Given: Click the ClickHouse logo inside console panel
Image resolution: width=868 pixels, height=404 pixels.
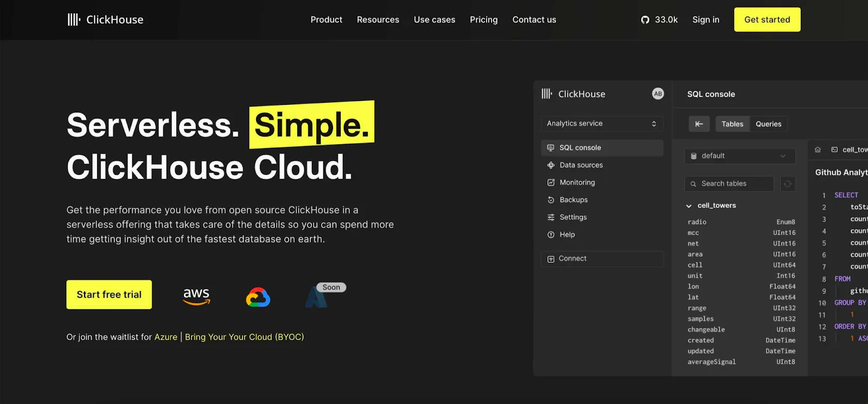Looking at the screenshot, I should [x=573, y=94].
